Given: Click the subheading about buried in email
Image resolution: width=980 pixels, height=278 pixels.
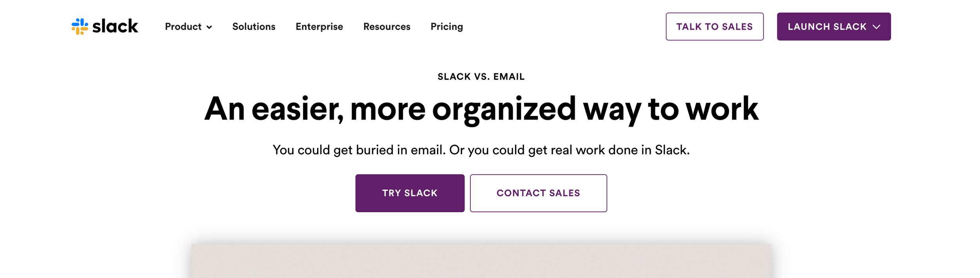Looking at the screenshot, I should pyautogui.click(x=481, y=150).
